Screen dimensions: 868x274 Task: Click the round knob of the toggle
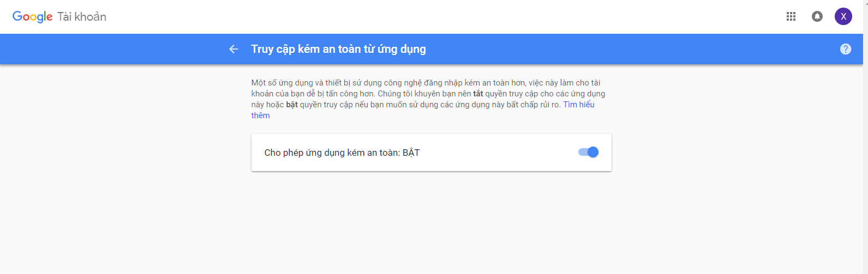593,153
